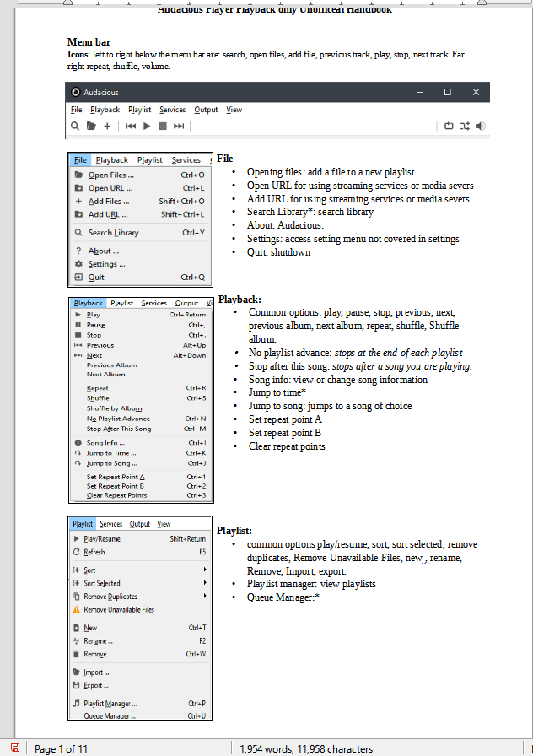This screenshot has width=533, height=756.
Task: Click the bold 'Playlist:' heading in document
Action: click(234, 531)
